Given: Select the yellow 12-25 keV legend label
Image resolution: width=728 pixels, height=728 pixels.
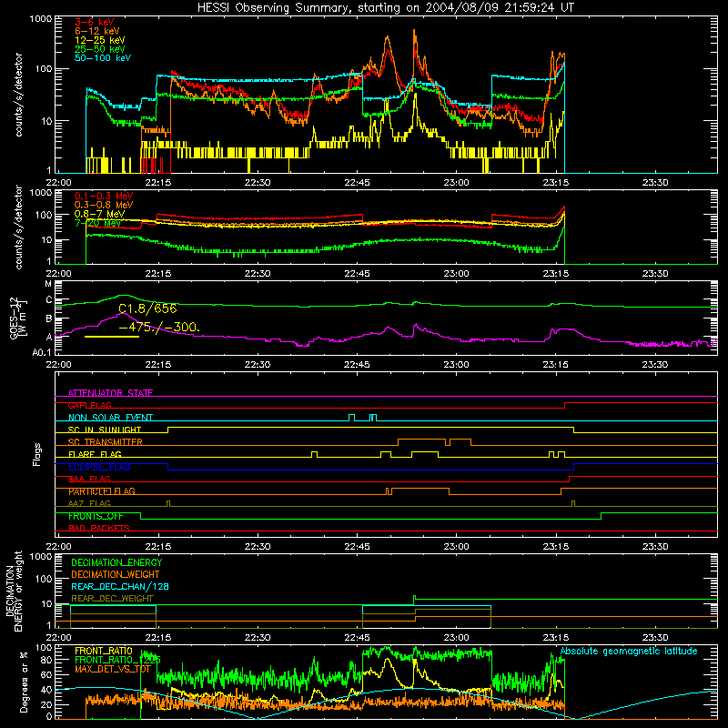Looking at the screenshot, I should [x=100, y=40].
